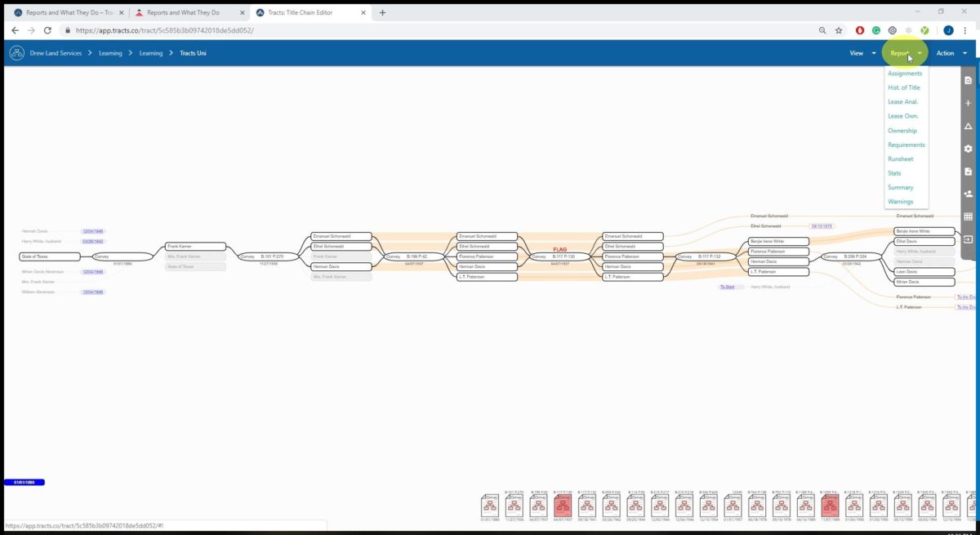This screenshot has height=535, width=980.
Task: Expand the View dropdown
Action: [x=862, y=53]
